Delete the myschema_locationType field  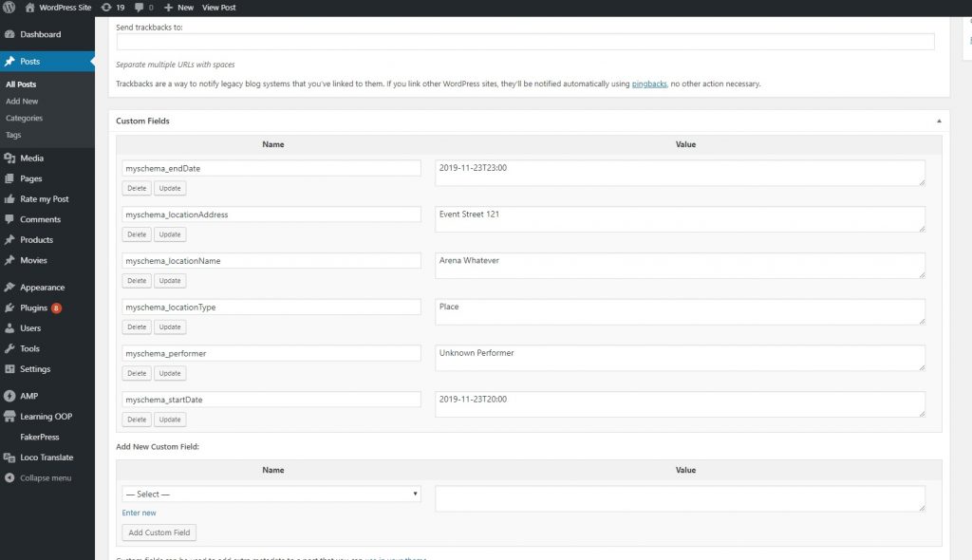tap(137, 327)
